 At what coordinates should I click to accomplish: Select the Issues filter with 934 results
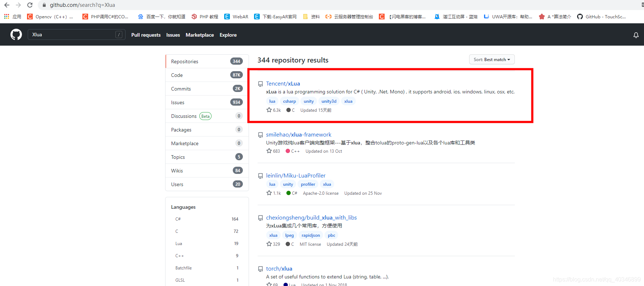pyautogui.click(x=207, y=102)
